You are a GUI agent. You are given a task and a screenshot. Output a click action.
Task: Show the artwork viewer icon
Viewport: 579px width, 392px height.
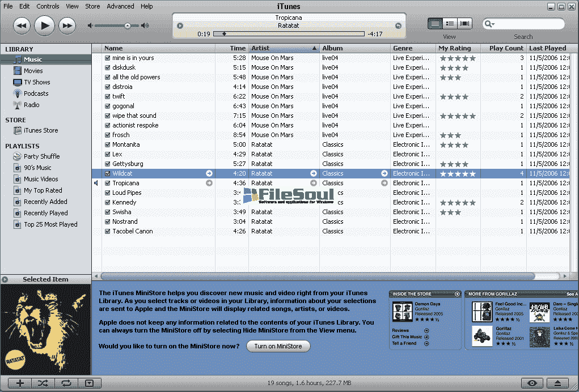(x=89, y=384)
